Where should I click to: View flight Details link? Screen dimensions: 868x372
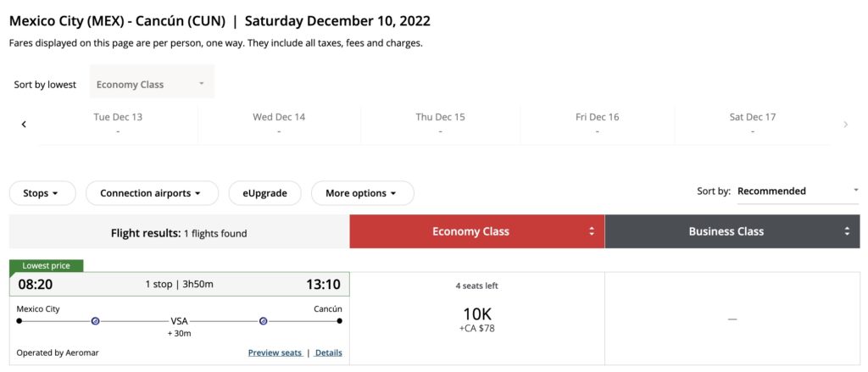(x=328, y=353)
